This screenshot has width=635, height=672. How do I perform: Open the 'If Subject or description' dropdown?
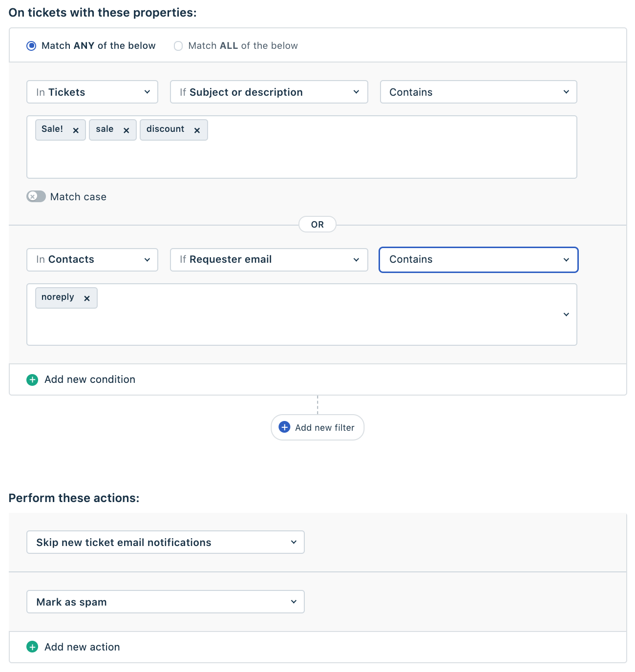(269, 92)
